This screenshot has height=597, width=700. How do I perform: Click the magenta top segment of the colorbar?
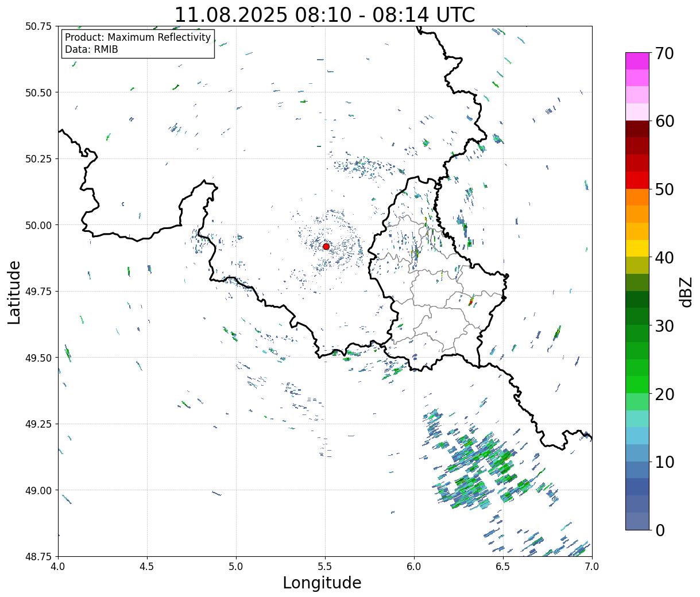tap(637, 61)
